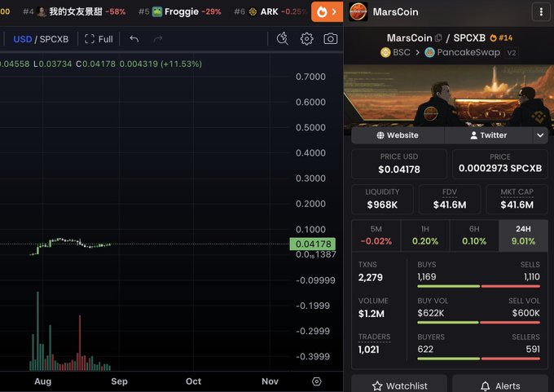The height and width of the screenshot is (392, 554).
Task: Click the MarsCoin logo avatar
Action: [358, 11]
